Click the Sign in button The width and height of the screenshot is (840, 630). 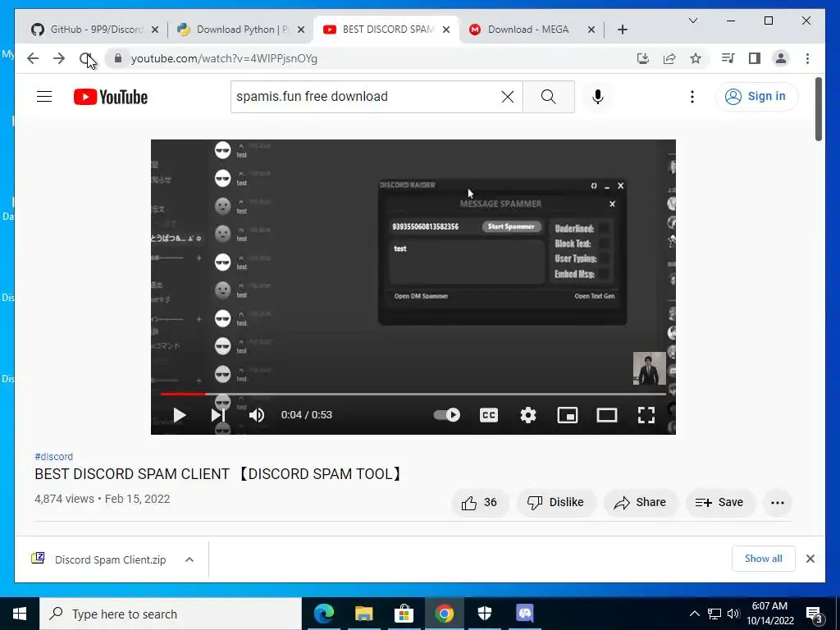[x=756, y=97]
